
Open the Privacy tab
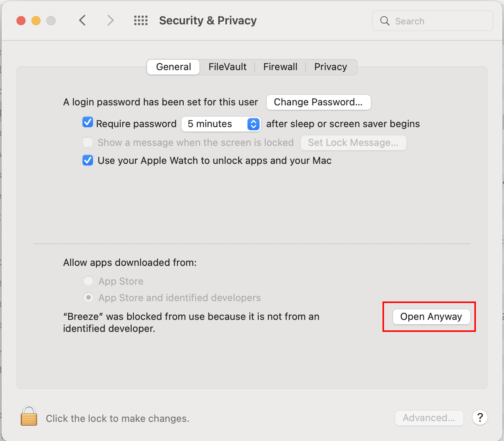[x=330, y=67]
